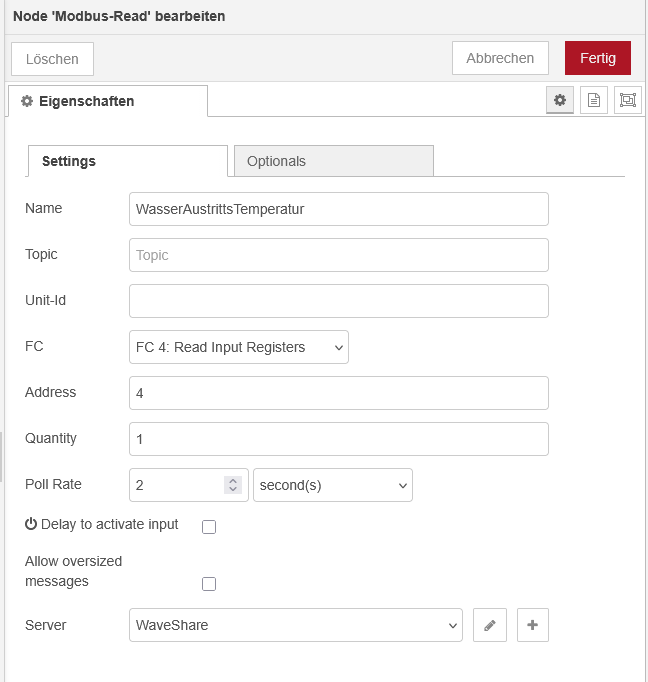The height and width of the screenshot is (682, 648).
Task: Decrease Poll Rate with stepper down arrow
Action: pyautogui.click(x=233, y=490)
